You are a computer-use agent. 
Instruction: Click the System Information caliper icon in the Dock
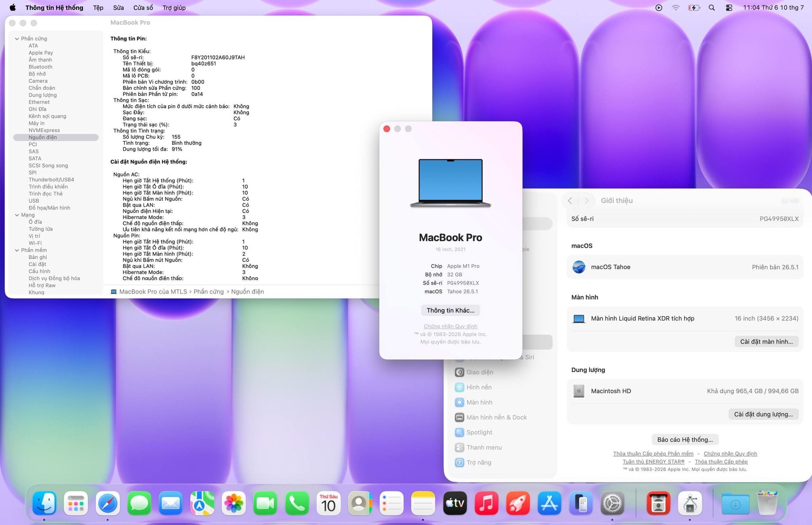tap(690, 503)
